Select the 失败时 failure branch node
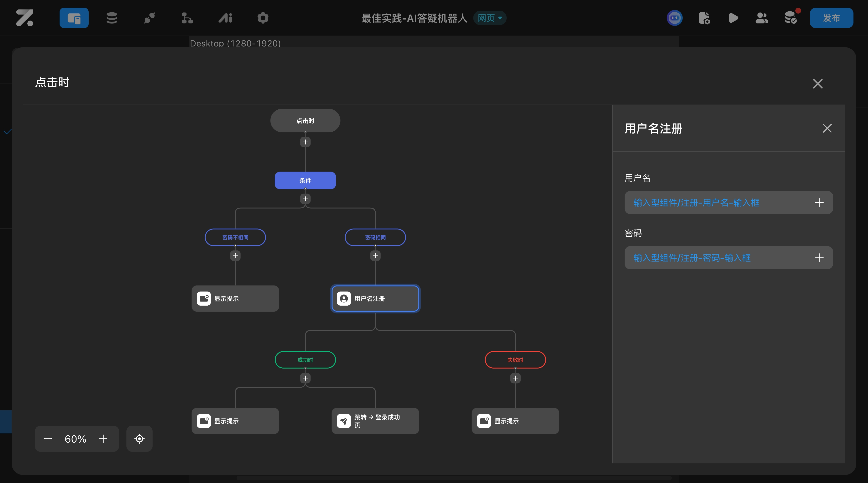Screen dimensions: 868x483 [x=515, y=360]
